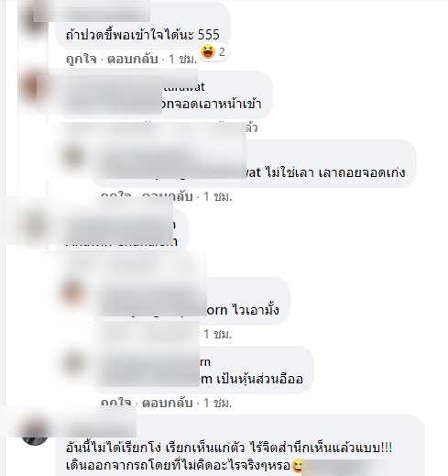Click the tagged name ending "orn" before "ไวเอามั้ง"
Viewport: 448px width, 476px height.
coord(165,310)
